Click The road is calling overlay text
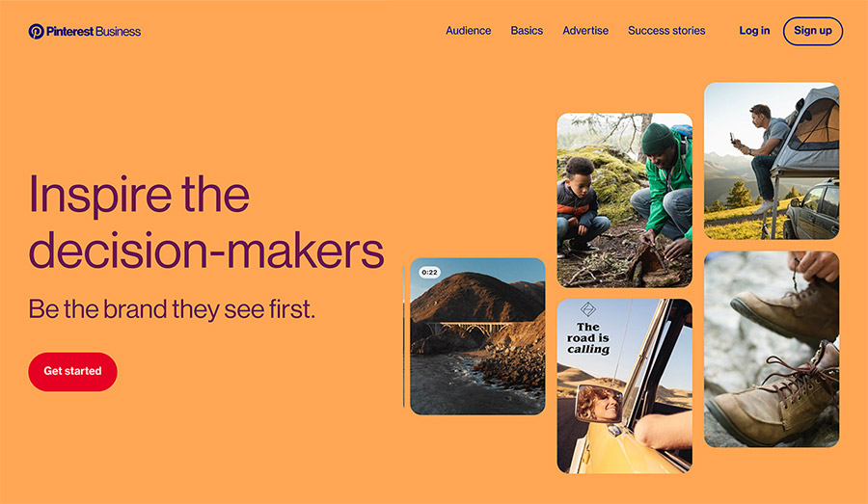This screenshot has width=868, height=504. point(588,338)
